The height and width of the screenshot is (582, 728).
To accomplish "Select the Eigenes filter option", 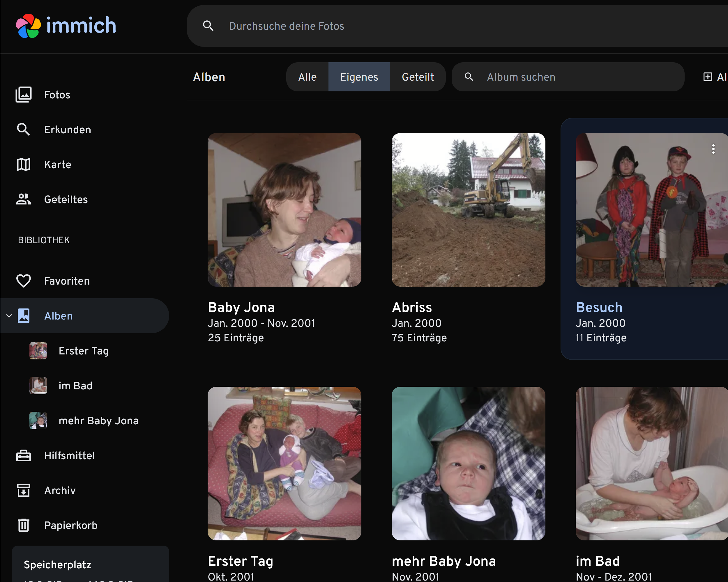I will (359, 77).
